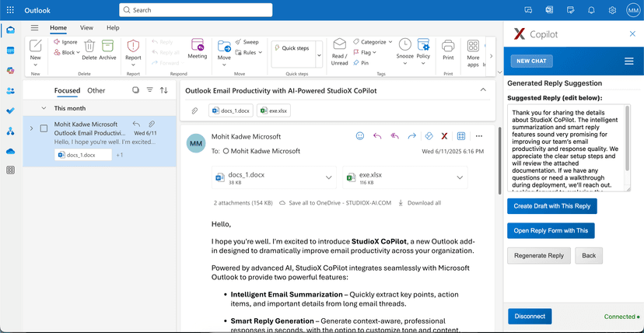Archive the selected email
Screen dimensions: 644x333
(x=107, y=50)
